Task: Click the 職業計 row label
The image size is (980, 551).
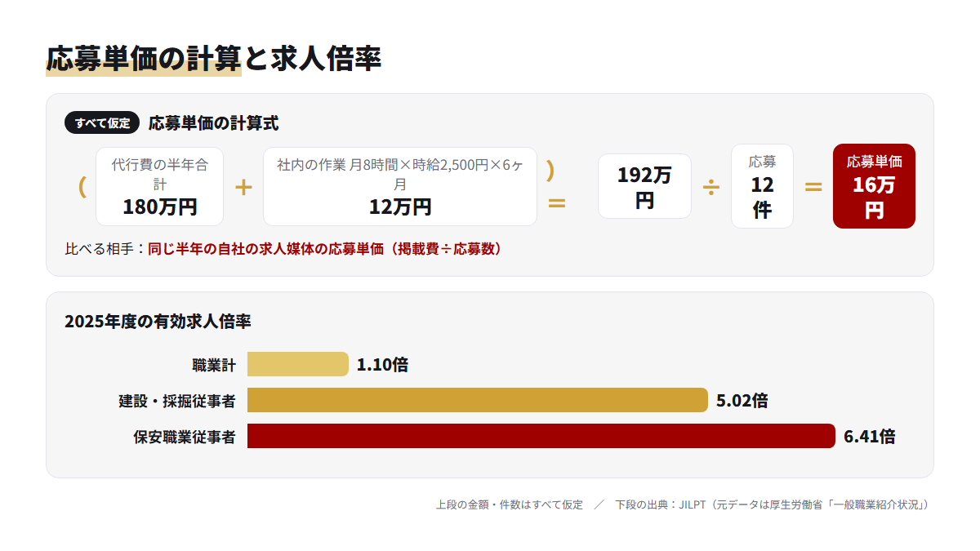Action: point(214,365)
